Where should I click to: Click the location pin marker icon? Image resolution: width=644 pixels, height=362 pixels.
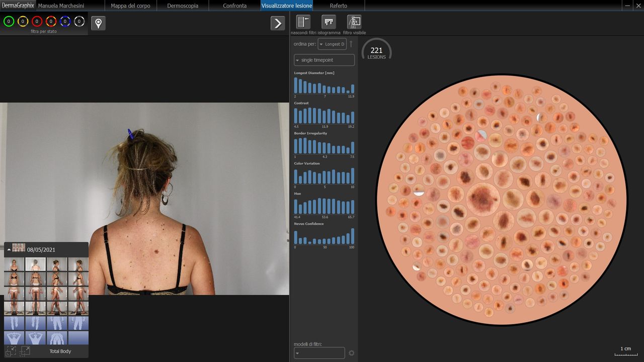(x=98, y=23)
